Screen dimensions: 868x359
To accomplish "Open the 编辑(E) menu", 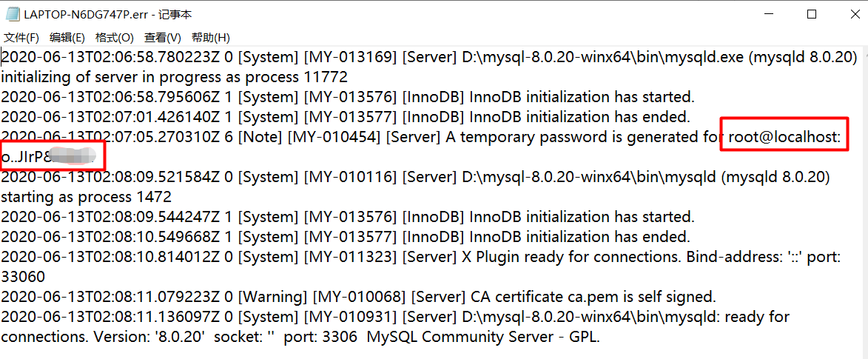I will click(x=67, y=38).
